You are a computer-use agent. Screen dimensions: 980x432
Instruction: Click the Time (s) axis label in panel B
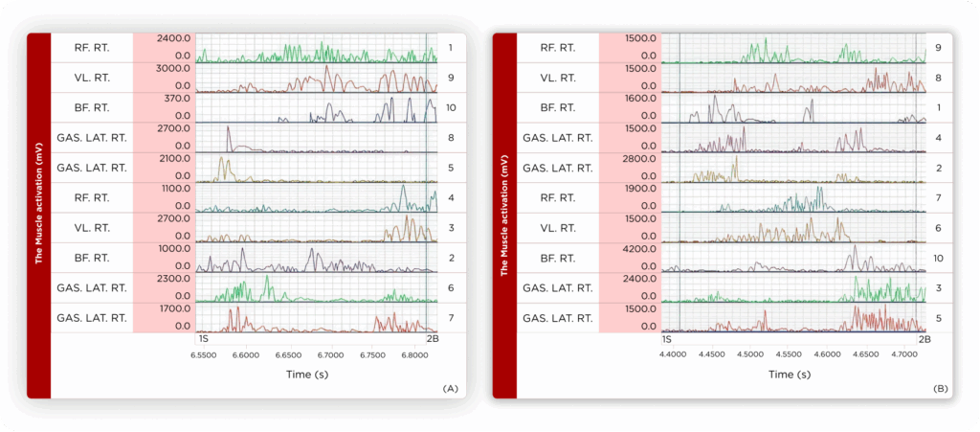(x=789, y=375)
